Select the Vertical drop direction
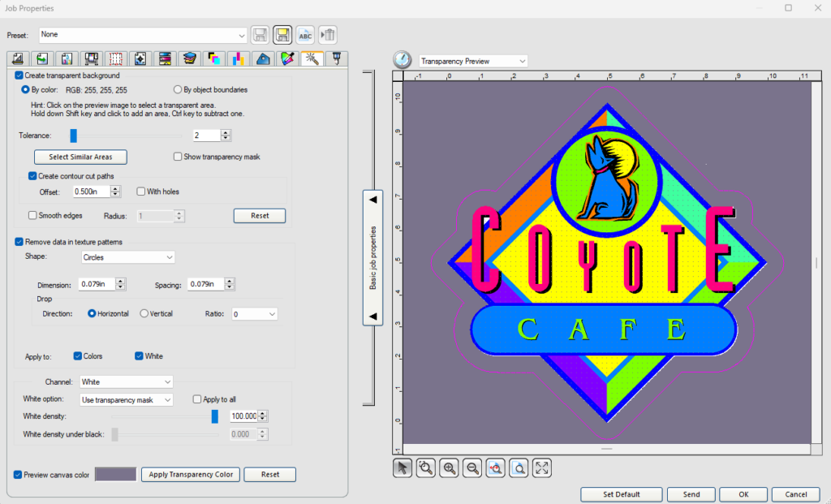The height and width of the screenshot is (504, 831). pyautogui.click(x=144, y=314)
